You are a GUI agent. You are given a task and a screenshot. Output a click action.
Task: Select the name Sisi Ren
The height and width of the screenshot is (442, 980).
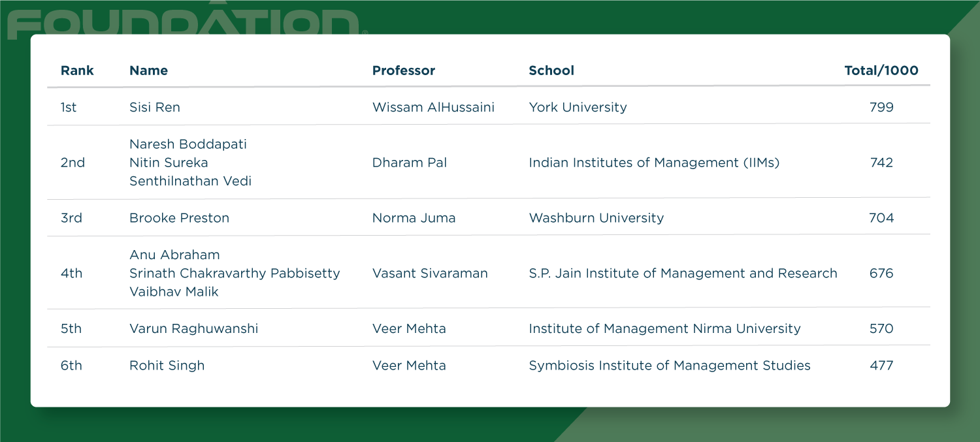pyautogui.click(x=155, y=107)
